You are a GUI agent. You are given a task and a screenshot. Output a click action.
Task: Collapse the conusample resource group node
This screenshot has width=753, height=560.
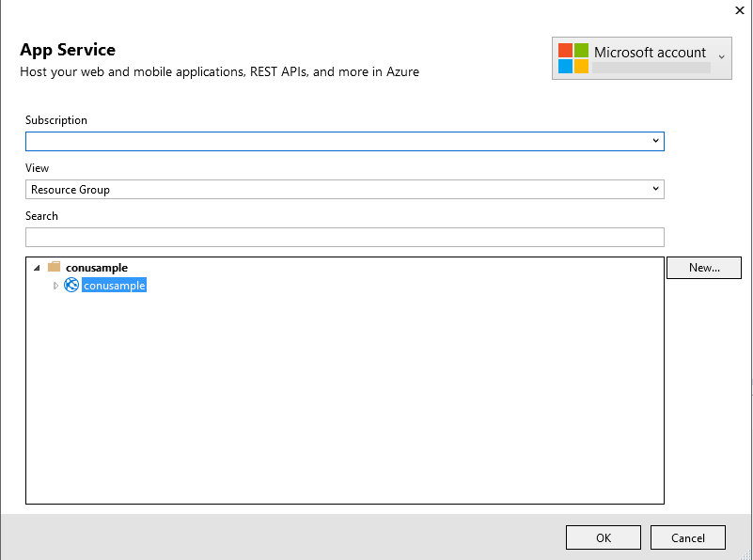click(37, 267)
